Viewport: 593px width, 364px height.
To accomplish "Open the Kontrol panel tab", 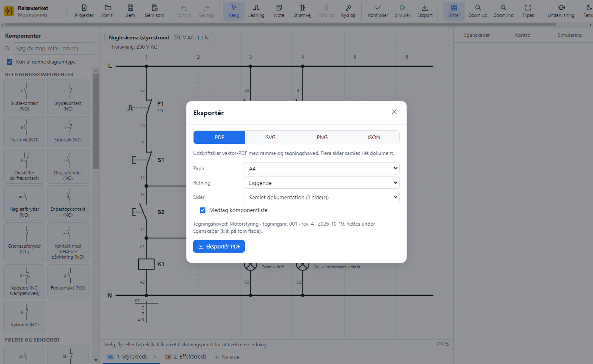I will click(x=524, y=35).
